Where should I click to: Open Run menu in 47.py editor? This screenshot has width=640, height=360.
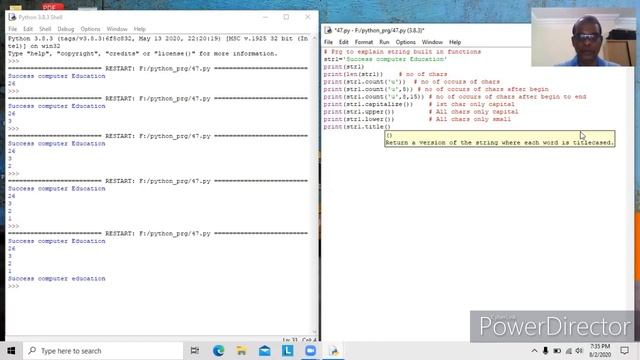point(384,42)
